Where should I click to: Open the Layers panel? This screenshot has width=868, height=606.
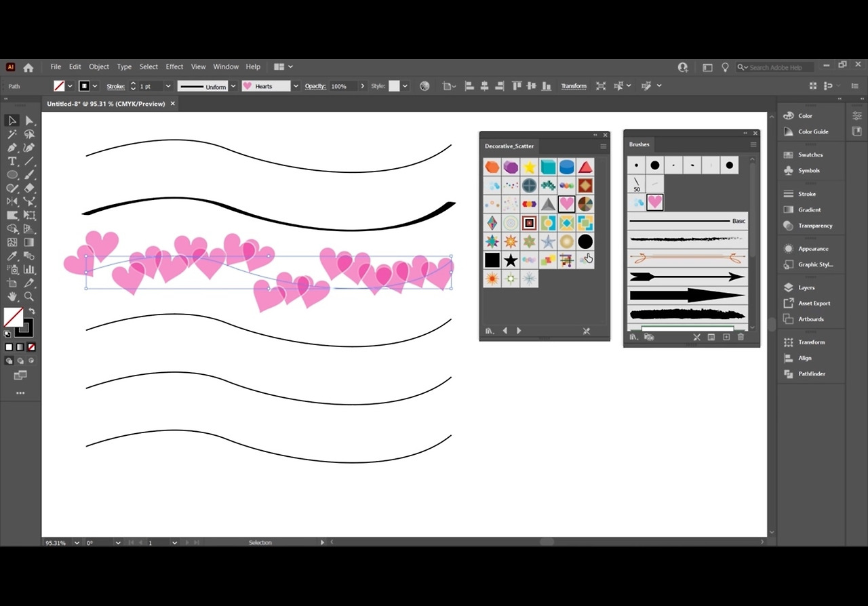click(x=806, y=287)
